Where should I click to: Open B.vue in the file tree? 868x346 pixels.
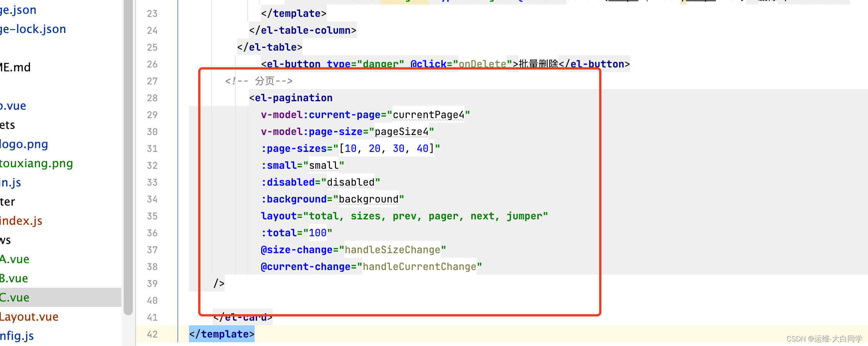[14, 278]
